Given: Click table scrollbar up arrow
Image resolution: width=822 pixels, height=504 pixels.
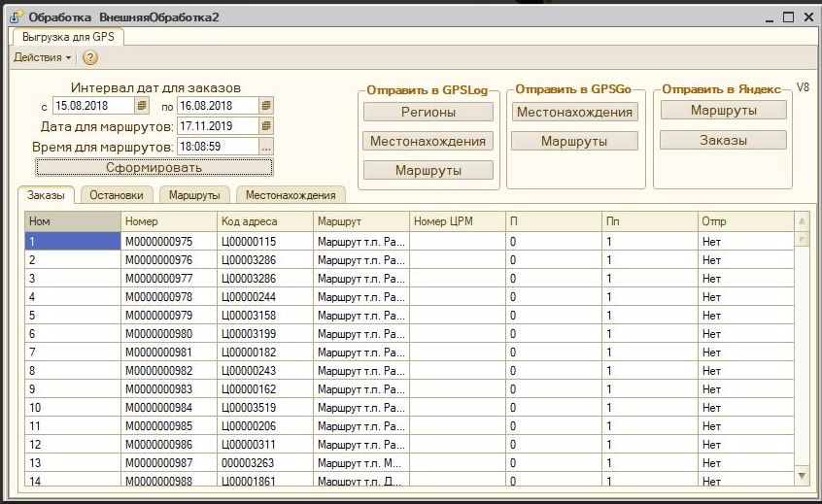Looking at the screenshot, I should [x=802, y=221].
